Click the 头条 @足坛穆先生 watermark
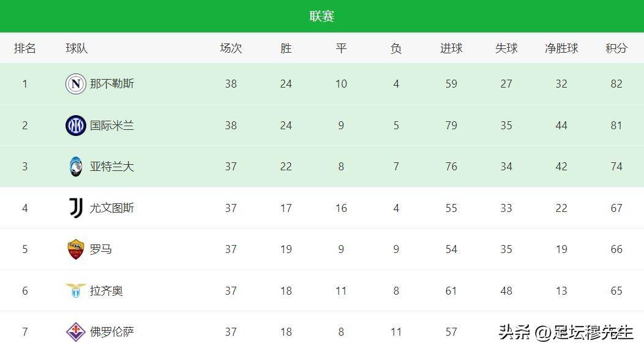The height and width of the screenshot is (351, 644). pos(566,333)
